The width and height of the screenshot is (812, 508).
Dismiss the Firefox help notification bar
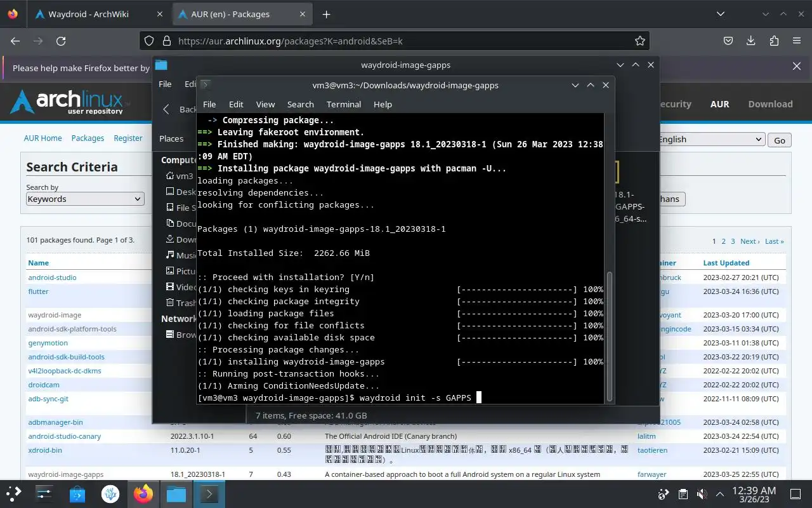click(797, 66)
